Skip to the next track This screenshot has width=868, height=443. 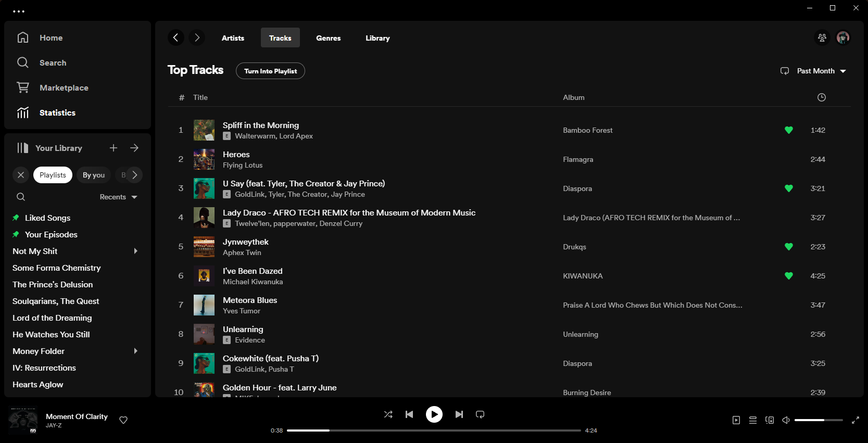tap(459, 414)
